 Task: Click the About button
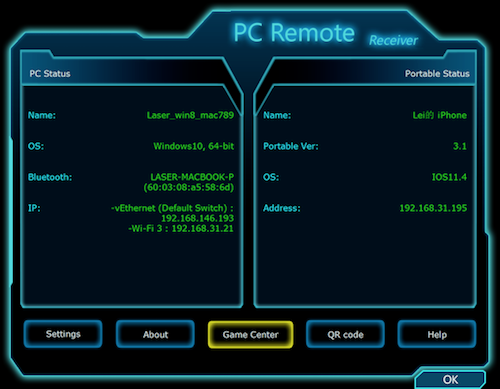point(155,334)
